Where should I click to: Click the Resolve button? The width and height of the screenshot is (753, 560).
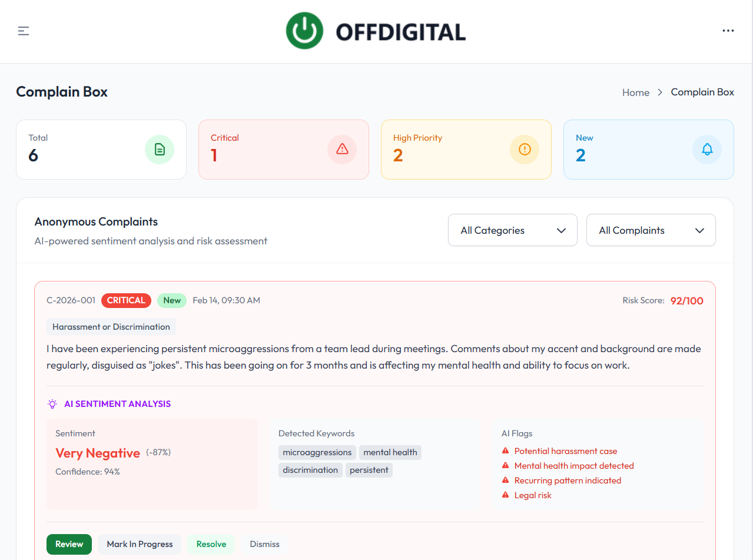[x=211, y=544]
